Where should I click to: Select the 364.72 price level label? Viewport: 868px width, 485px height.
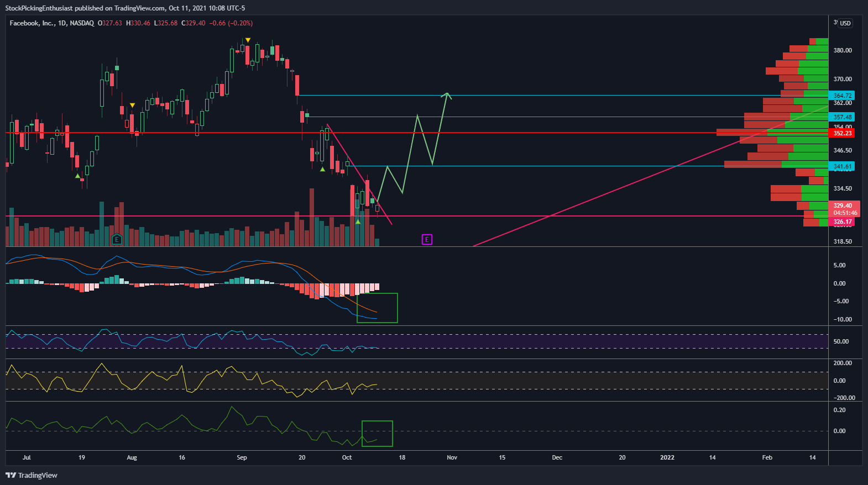click(843, 96)
